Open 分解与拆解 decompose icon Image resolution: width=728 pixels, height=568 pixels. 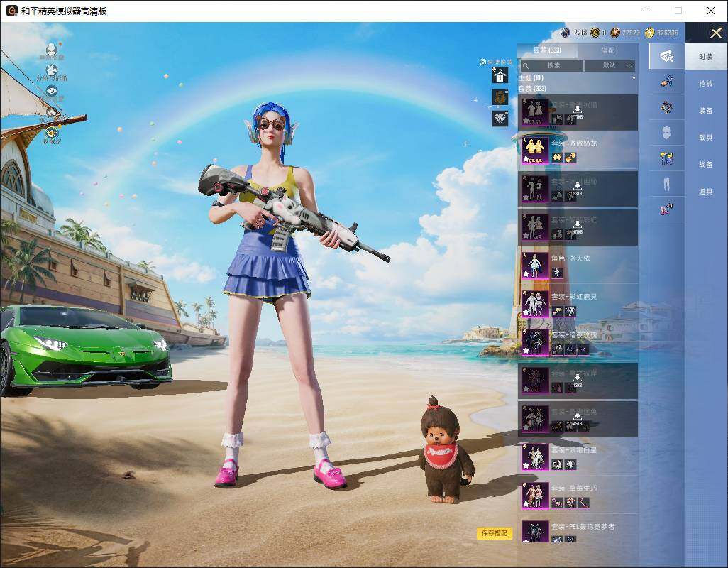point(52,70)
